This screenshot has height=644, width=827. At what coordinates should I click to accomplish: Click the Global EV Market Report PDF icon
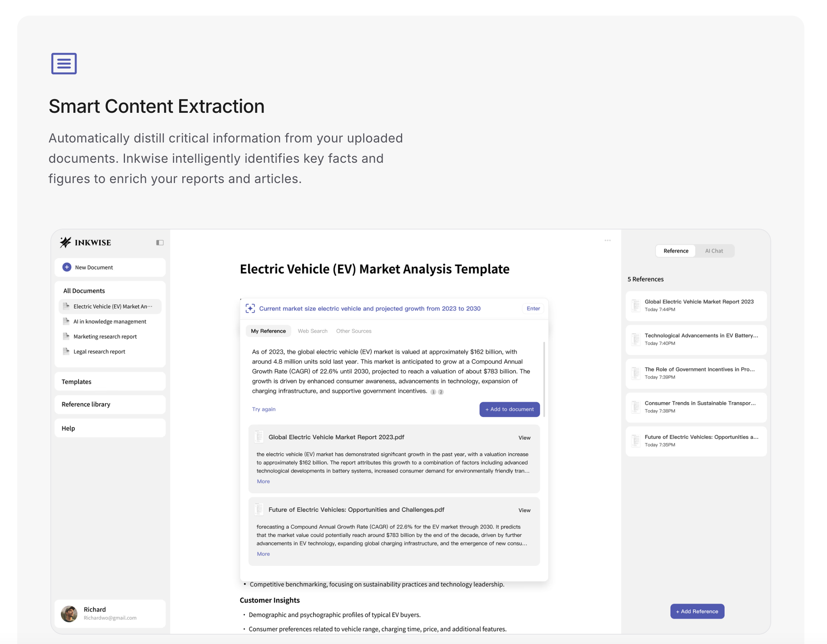coord(259,437)
